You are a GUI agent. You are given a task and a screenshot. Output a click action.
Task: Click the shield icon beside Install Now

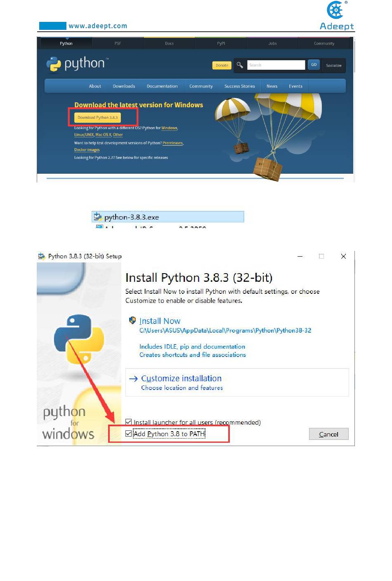[x=132, y=321]
